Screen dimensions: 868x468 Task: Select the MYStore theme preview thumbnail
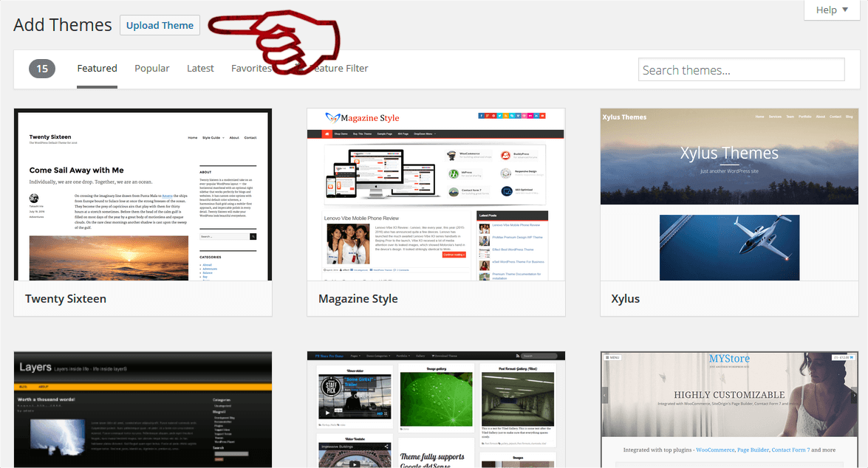[730, 410]
